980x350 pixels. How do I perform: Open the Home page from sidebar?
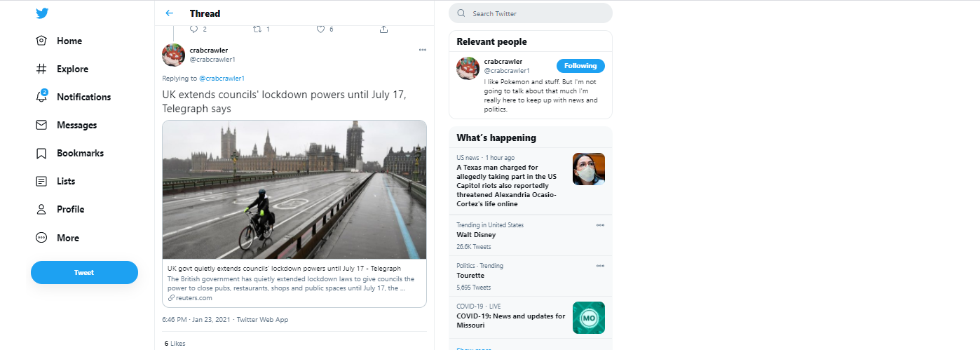coord(60,41)
